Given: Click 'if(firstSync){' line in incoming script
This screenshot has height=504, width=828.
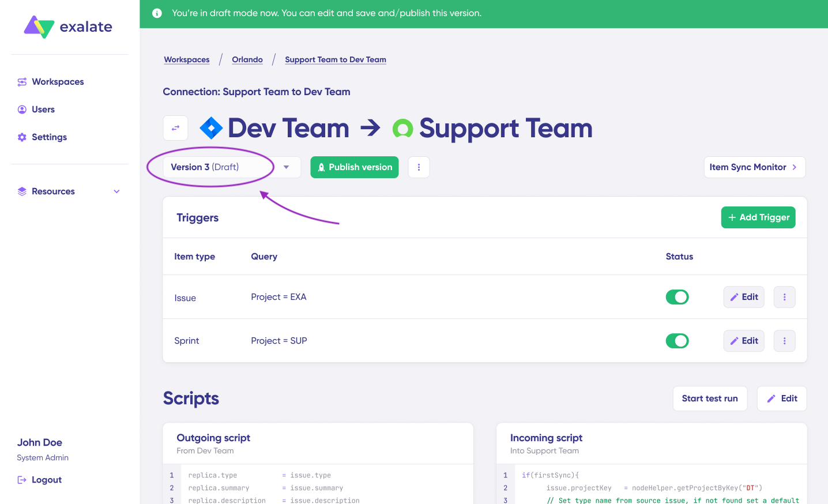Looking at the screenshot, I should pyautogui.click(x=550, y=475).
